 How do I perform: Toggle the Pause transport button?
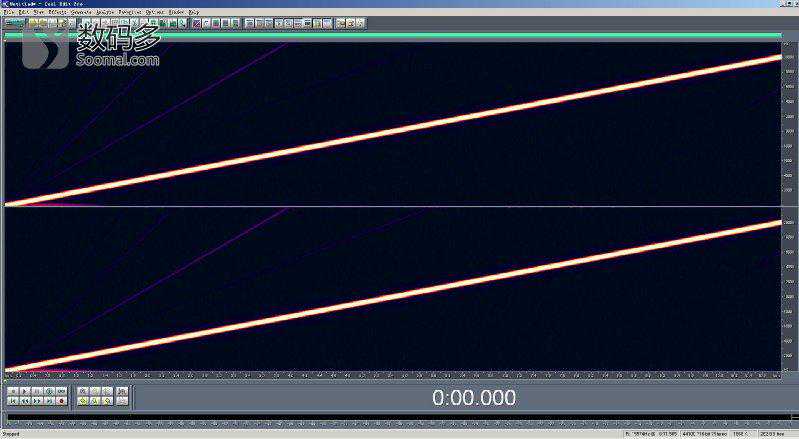(x=36, y=390)
